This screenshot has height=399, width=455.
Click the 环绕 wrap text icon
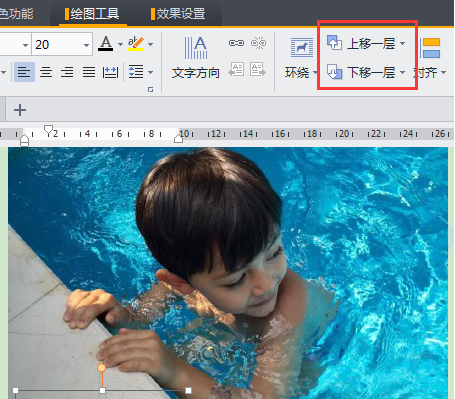[x=302, y=47]
